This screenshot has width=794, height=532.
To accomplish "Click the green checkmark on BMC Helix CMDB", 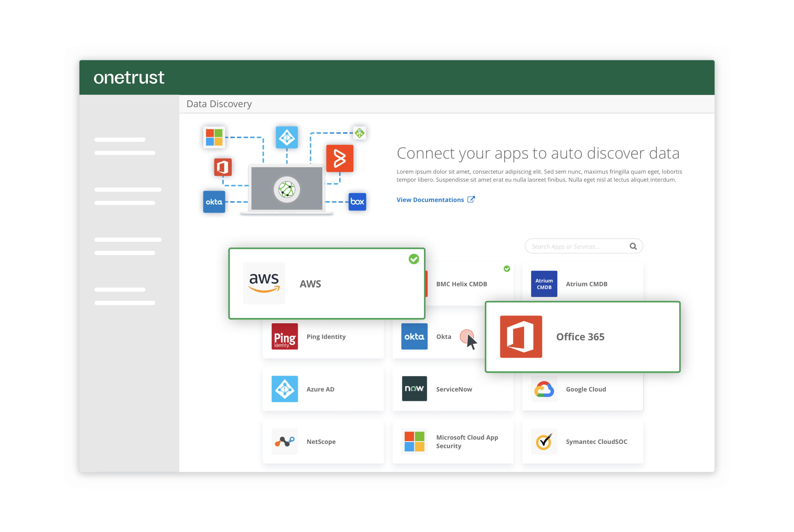I will 507,269.
